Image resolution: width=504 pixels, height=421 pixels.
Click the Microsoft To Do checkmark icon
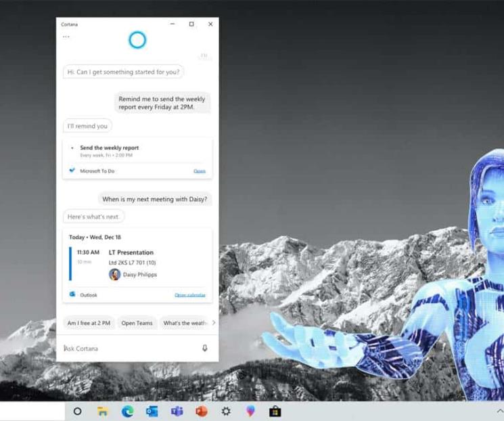pos(72,170)
